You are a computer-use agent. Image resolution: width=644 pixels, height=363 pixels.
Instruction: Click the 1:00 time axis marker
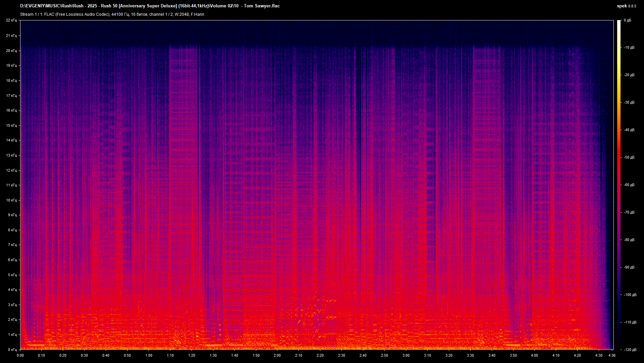(149, 355)
